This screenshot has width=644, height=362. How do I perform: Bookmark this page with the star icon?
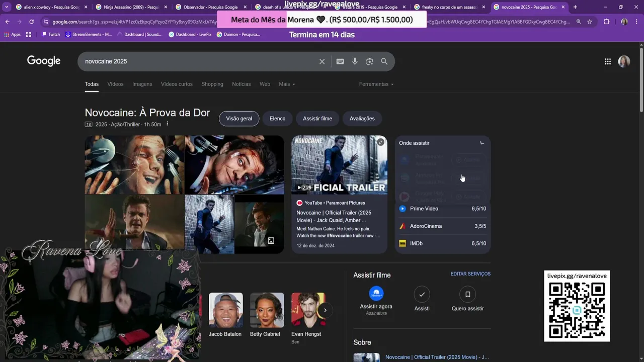tap(590, 22)
